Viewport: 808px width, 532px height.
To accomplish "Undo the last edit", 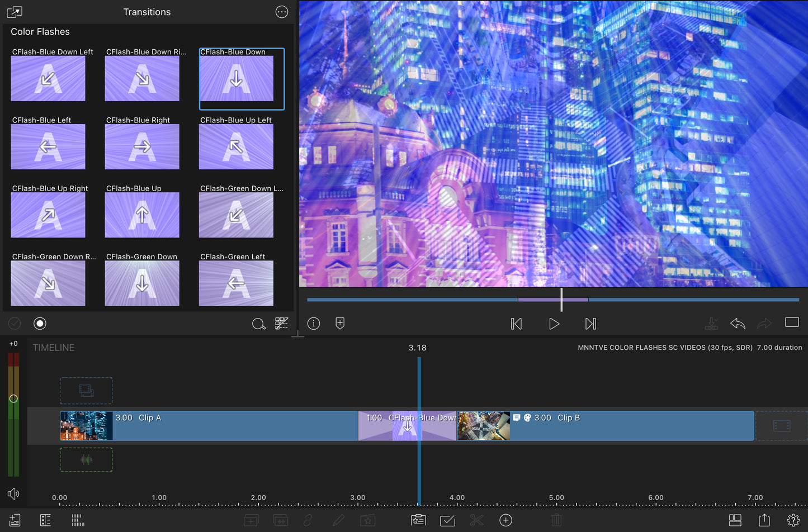I will click(x=738, y=324).
